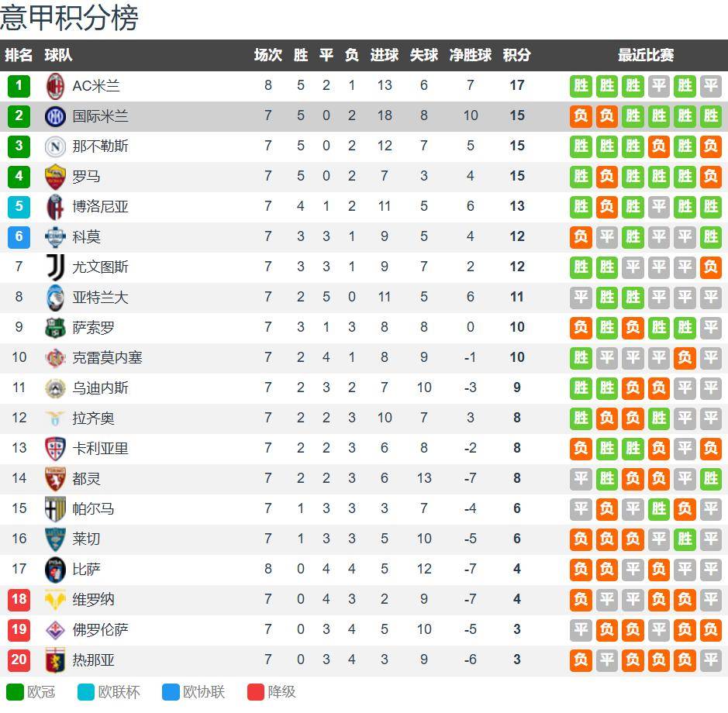
Task: Sort table by 积分 column header
Action: pyautogui.click(x=517, y=55)
